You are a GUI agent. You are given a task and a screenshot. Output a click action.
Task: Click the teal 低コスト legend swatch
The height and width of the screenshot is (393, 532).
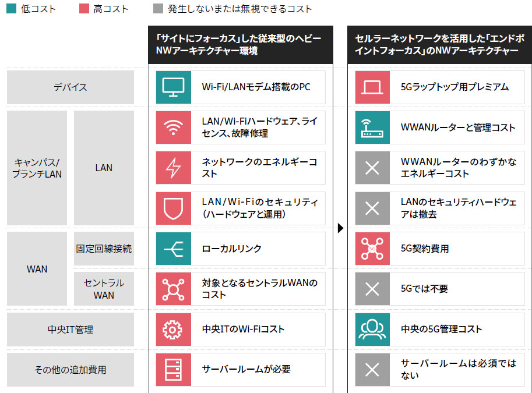[11, 9]
